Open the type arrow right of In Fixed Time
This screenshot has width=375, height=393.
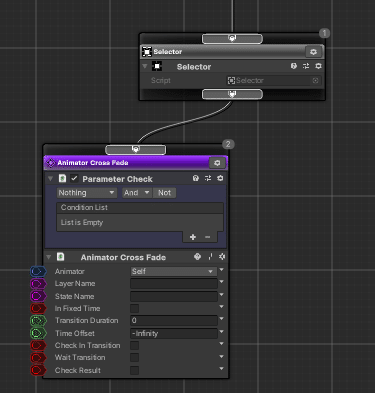click(222, 306)
